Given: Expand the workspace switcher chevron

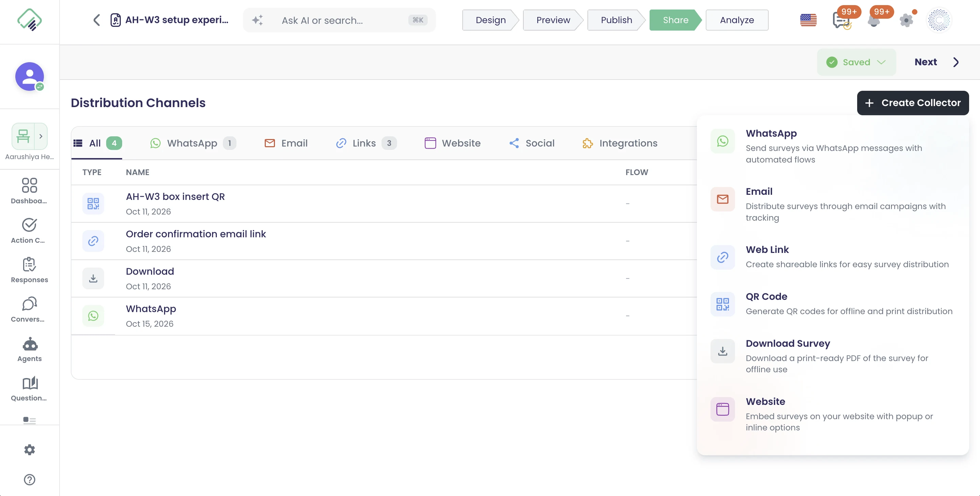Looking at the screenshot, I should (x=41, y=136).
